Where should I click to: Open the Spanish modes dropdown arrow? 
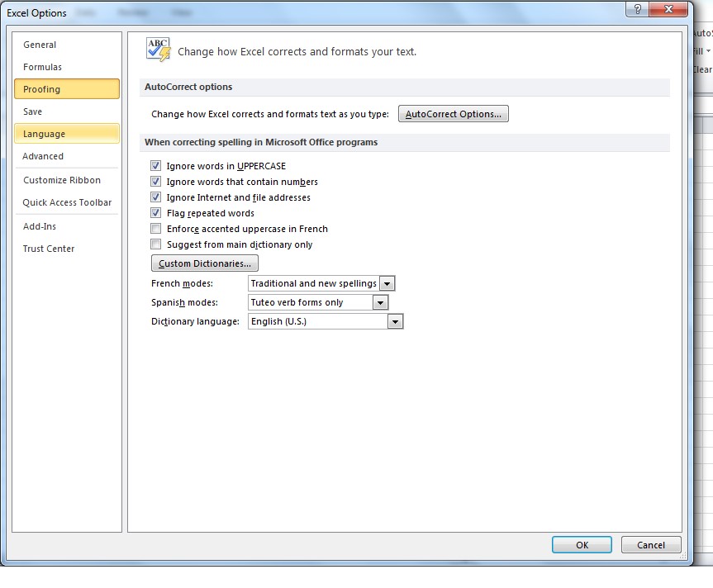click(380, 302)
